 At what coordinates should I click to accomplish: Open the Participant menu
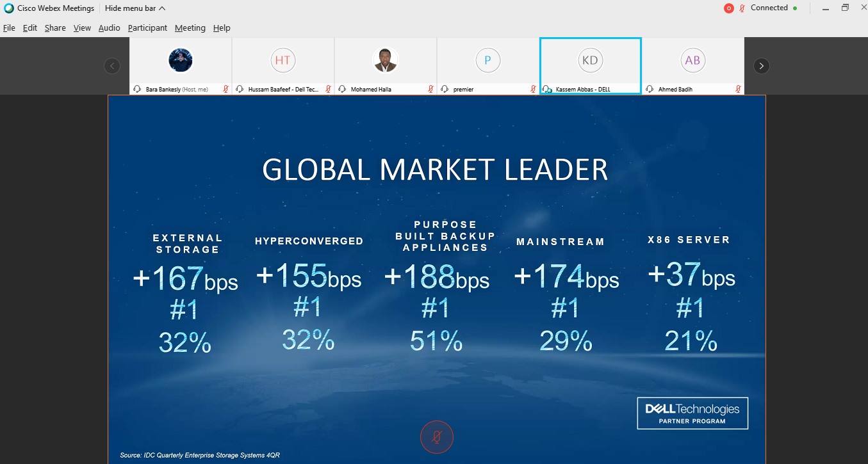[x=147, y=28]
